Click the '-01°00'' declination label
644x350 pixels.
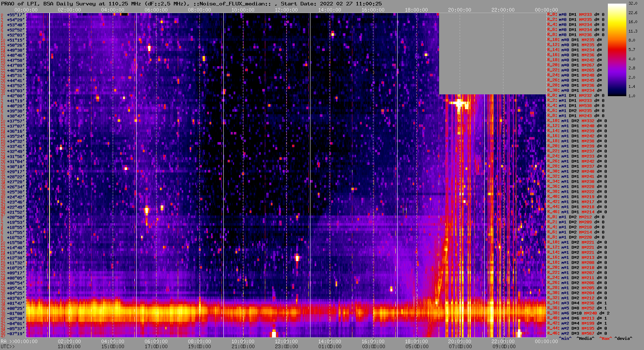tap(15, 313)
